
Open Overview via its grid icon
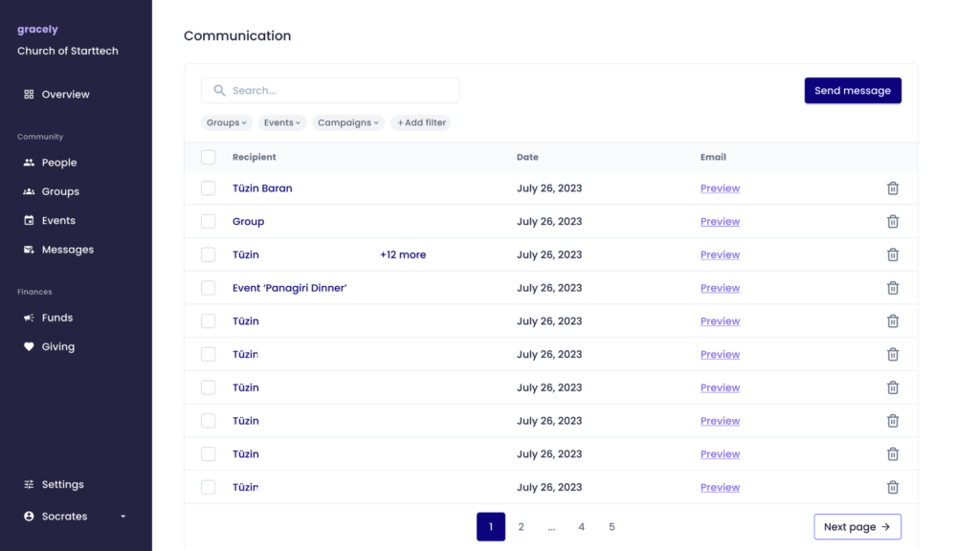point(29,95)
